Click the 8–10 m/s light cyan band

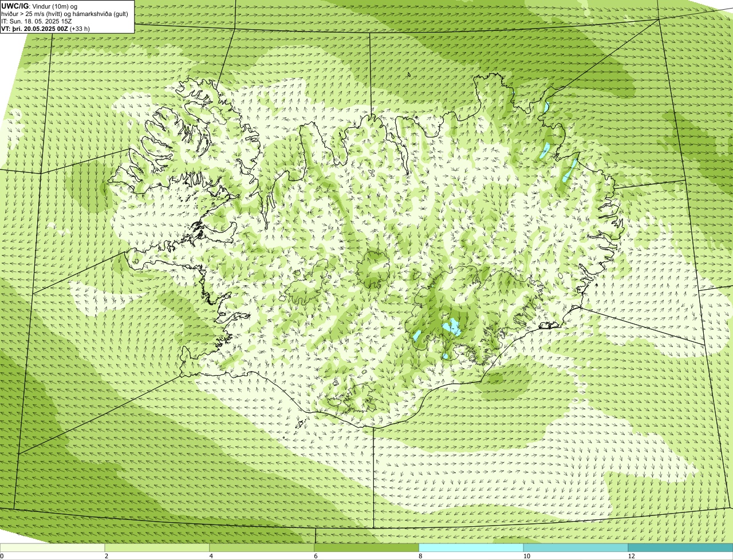pos(471,547)
